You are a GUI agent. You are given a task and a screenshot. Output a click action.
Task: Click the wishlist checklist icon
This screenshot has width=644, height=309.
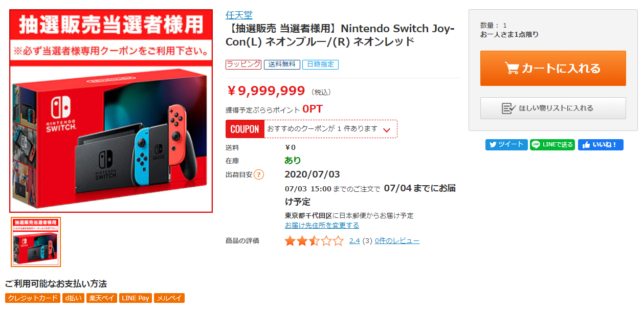[508, 108]
